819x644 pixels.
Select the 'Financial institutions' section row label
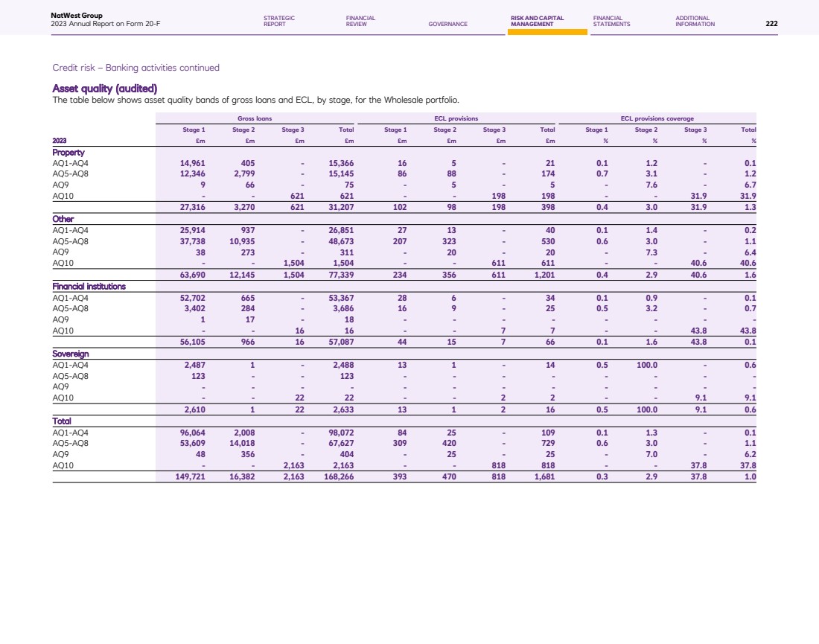click(x=89, y=286)
